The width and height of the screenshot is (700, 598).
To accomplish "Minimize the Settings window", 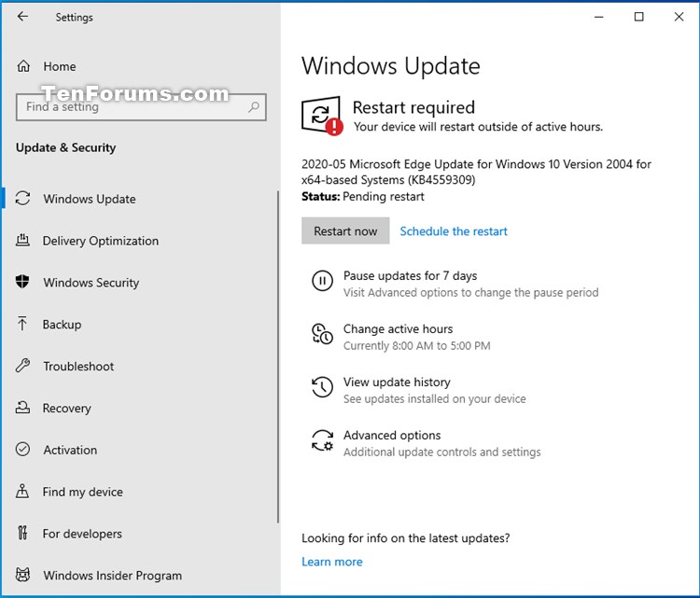I will click(599, 17).
